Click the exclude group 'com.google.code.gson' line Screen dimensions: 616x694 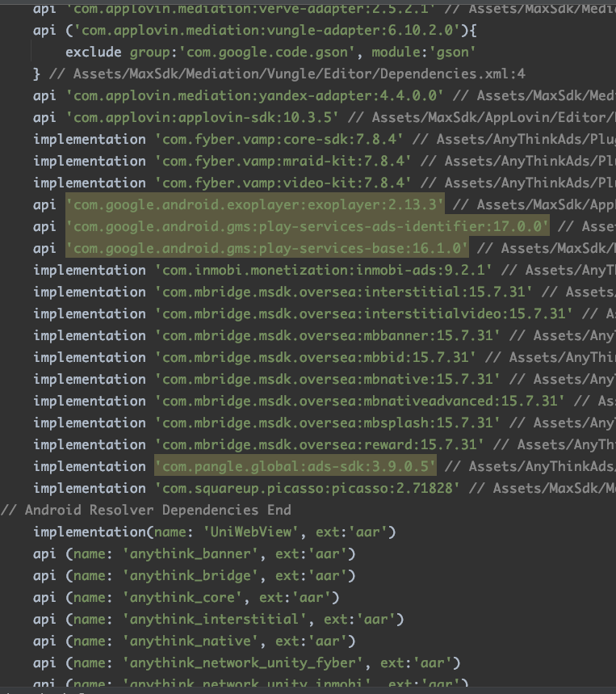[270, 52]
